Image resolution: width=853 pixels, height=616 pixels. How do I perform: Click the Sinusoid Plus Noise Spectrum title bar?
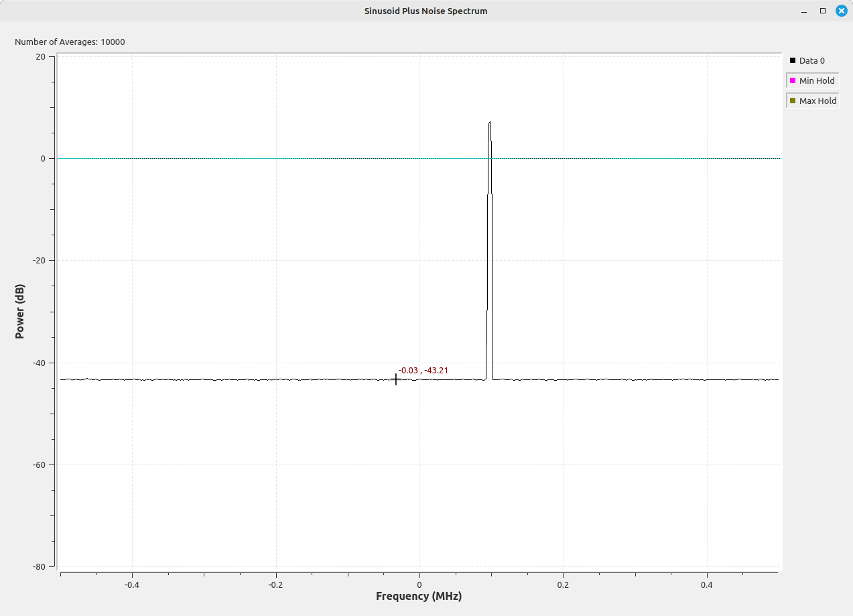coord(426,11)
